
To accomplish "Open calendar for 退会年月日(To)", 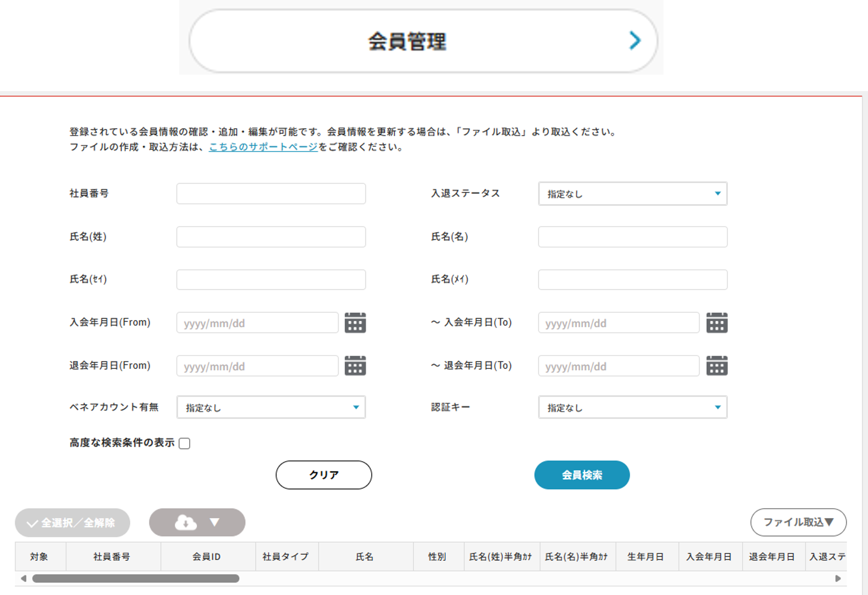I will [716, 366].
